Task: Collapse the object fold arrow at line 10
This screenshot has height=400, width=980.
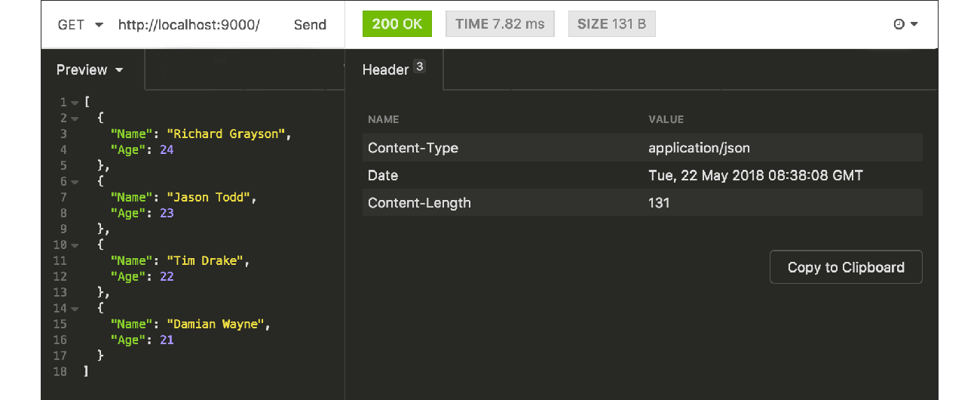Action: (x=75, y=245)
